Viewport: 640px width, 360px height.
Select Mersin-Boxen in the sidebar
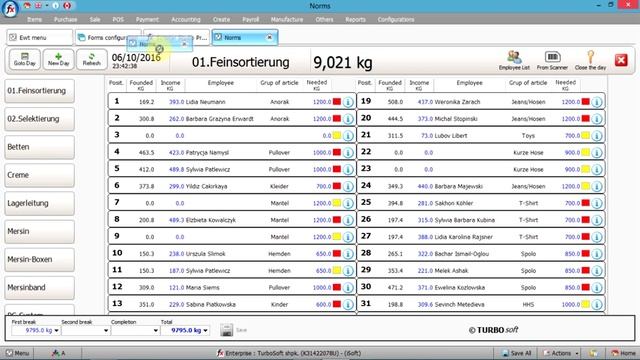click(x=39, y=260)
